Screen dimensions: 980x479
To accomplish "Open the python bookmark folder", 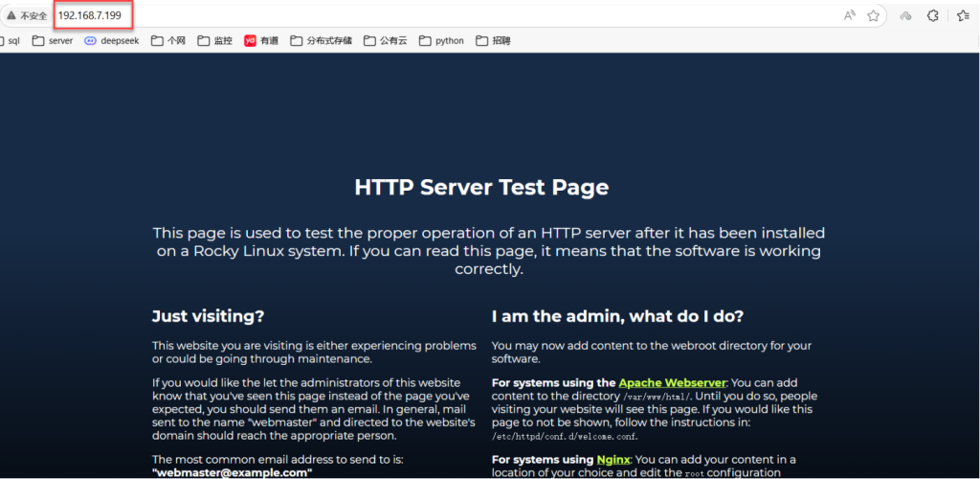I will tap(441, 41).
